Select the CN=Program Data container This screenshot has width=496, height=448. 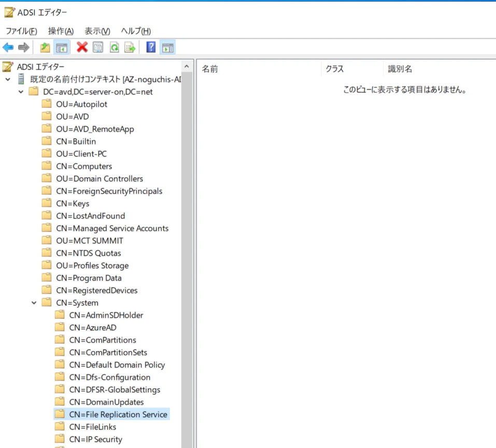point(89,278)
